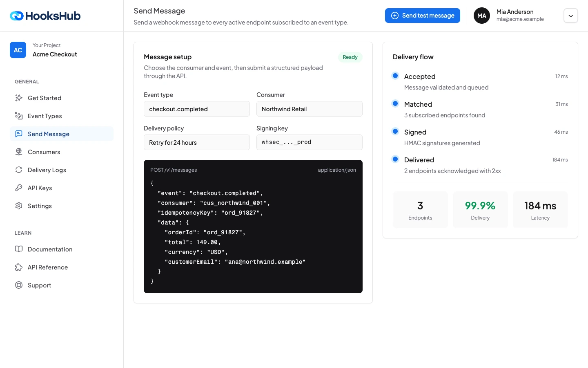Viewport: 588px width, 368px height.
Task: Click the mia@acme.example email
Action: coord(520,19)
